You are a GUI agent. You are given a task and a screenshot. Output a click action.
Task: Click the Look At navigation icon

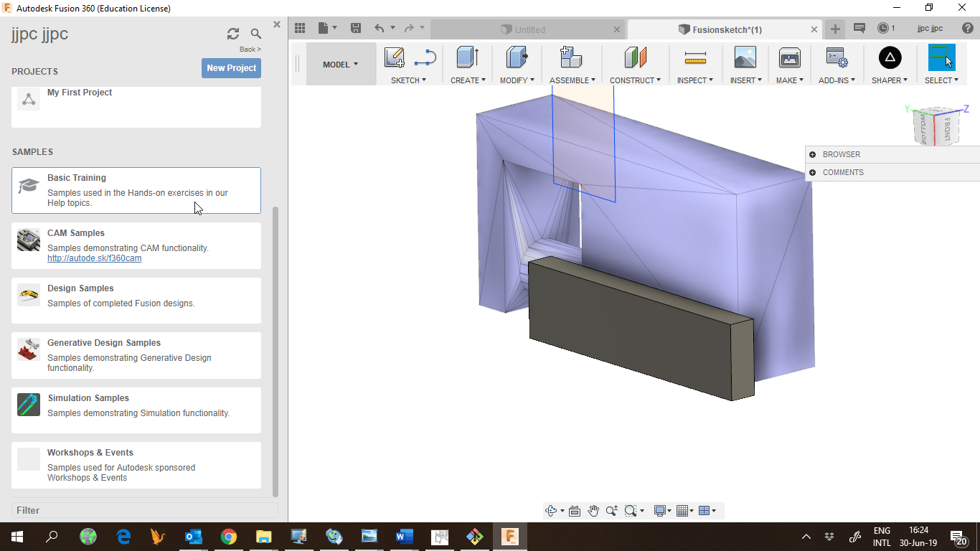tap(575, 511)
